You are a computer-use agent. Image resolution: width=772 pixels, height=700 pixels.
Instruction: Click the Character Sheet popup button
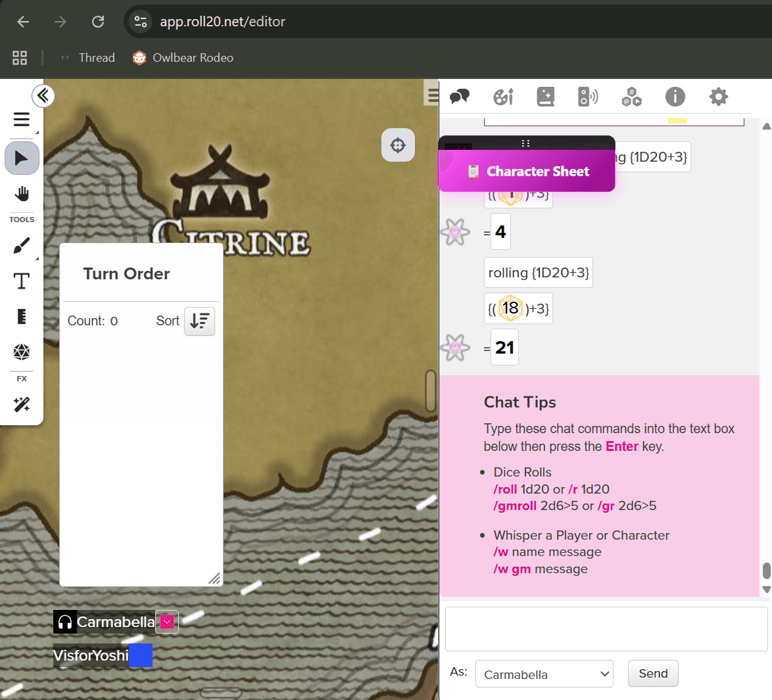527,172
